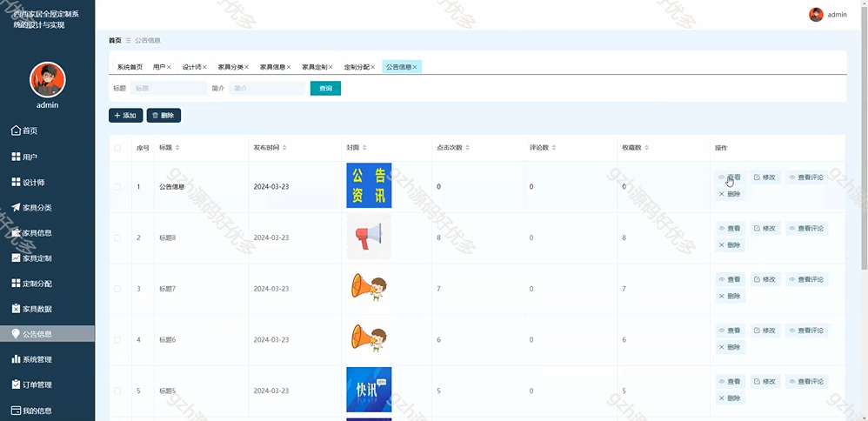Tick the checkbox of row 标题5

117,391
